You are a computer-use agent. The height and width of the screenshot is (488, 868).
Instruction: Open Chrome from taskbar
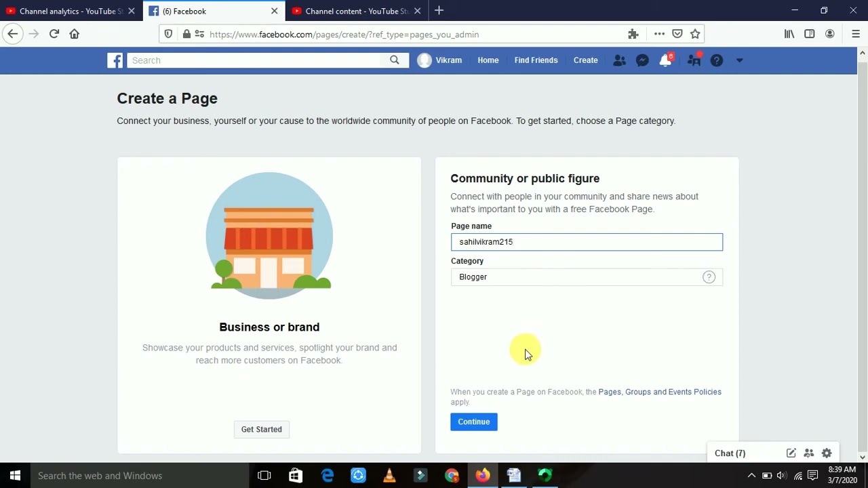pyautogui.click(x=452, y=475)
